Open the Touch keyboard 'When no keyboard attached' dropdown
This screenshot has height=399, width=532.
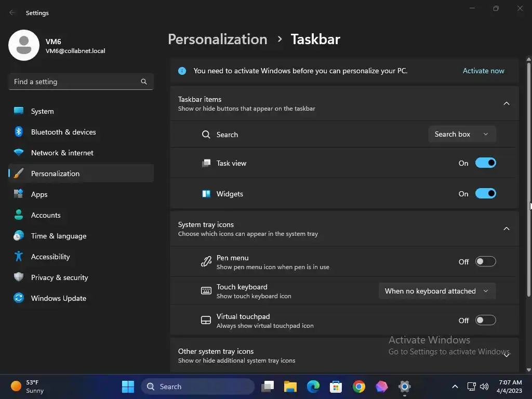tap(437, 291)
